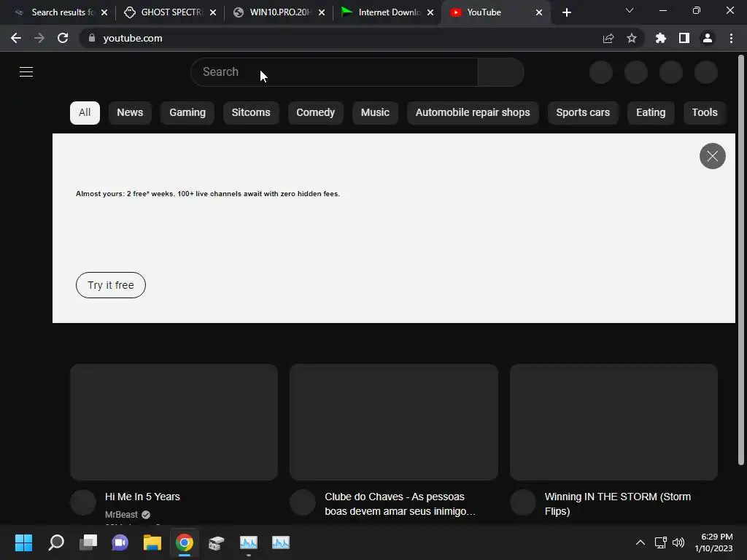Open the network status tray icon
This screenshot has height=560, width=747.
(660, 542)
